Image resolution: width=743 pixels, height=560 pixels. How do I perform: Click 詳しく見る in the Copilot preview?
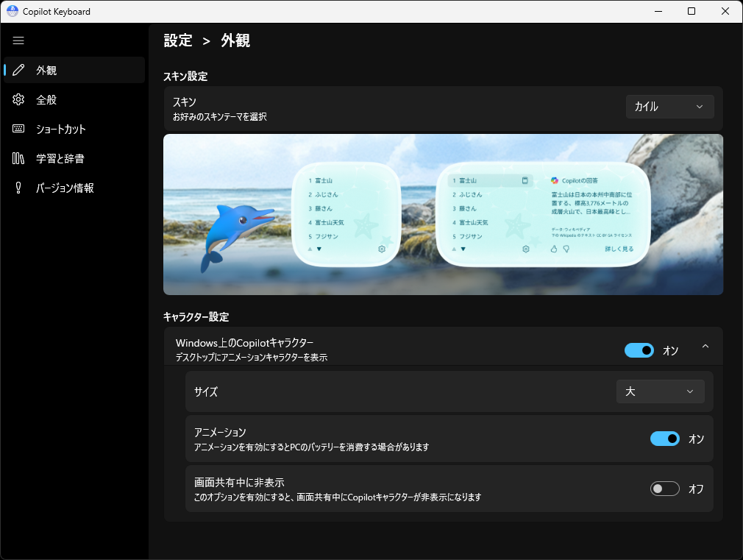[619, 249]
